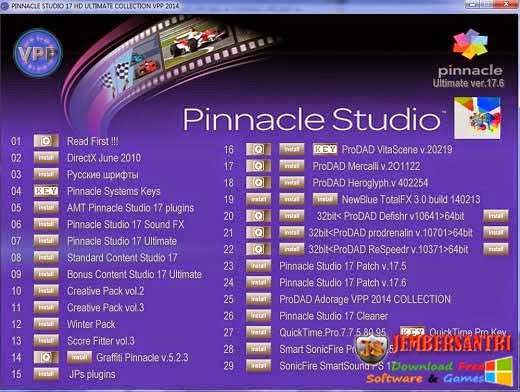
Task: Install Pinnacle Studio 17 Patch v.17.6
Action: coord(258,282)
